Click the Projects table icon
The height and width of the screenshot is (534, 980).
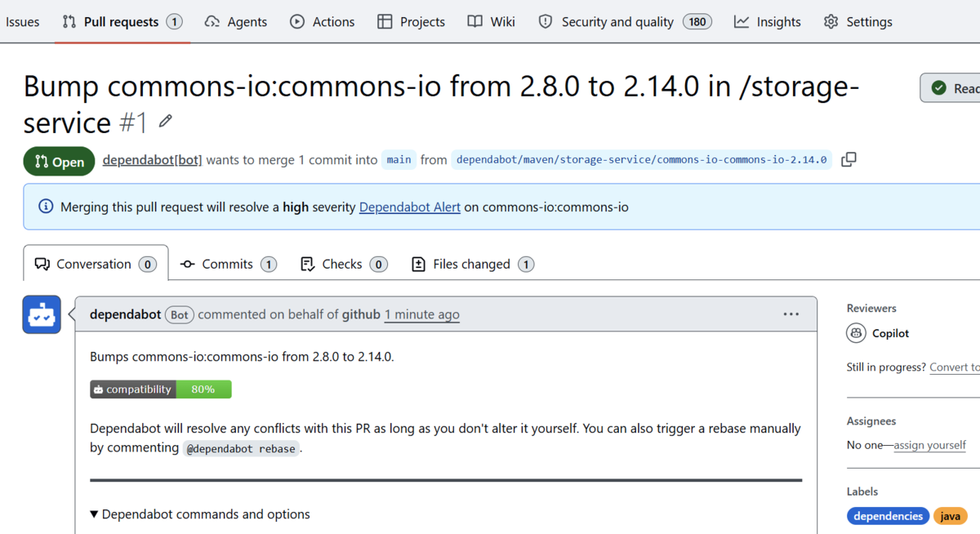385,22
